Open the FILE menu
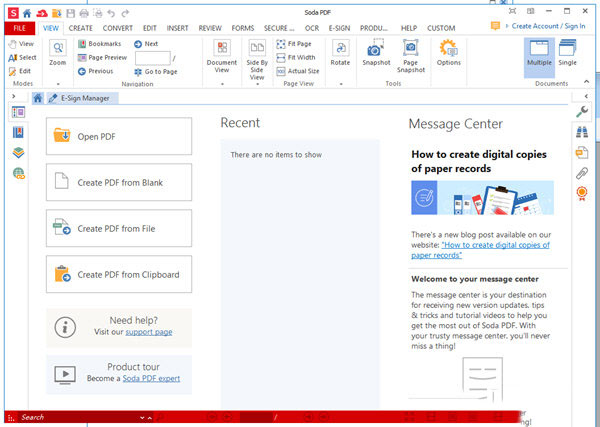The width and height of the screenshot is (600, 427). (x=19, y=28)
